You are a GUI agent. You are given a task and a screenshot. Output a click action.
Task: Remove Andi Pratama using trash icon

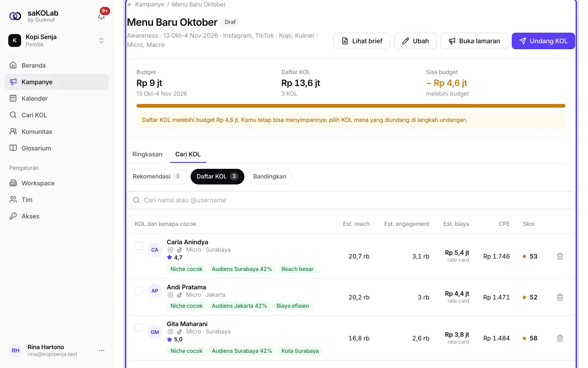pyautogui.click(x=560, y=297)
